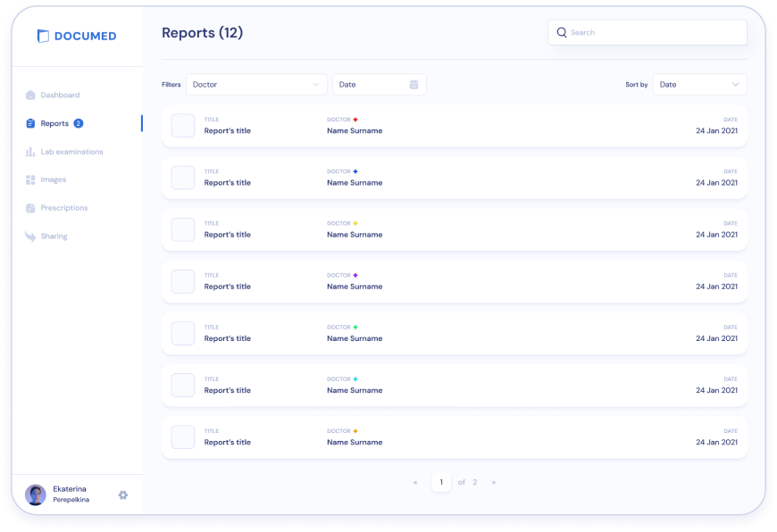The image size is (777, 532).
Task: Switch to pagination page 2
Action: (x=474, y=481)
